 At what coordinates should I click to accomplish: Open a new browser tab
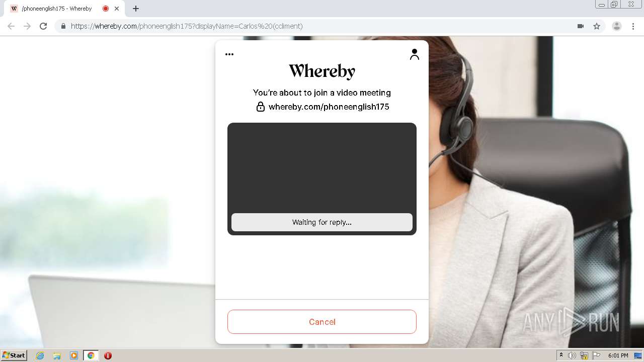click(x=136, y=9)
